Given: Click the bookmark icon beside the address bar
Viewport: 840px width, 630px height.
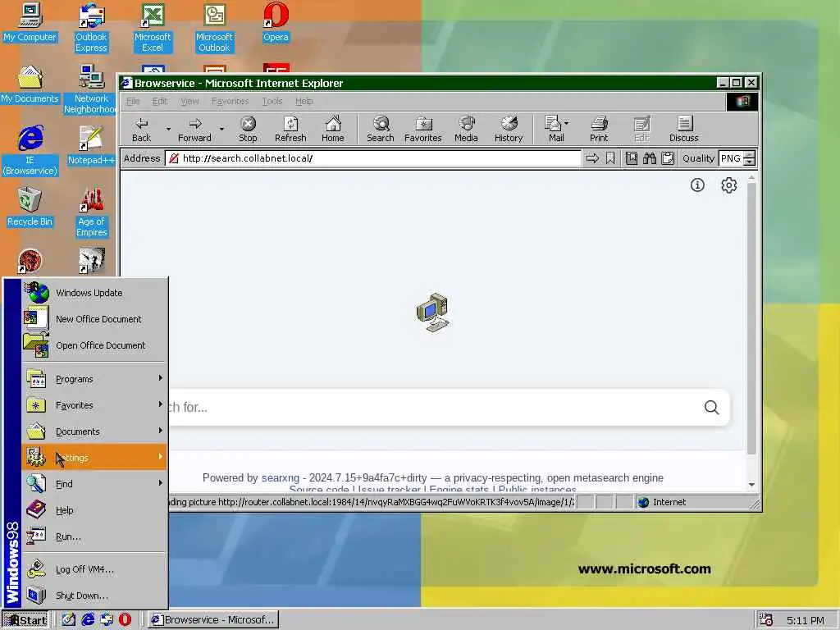Looking at the screenshot, I should (610, 158).
